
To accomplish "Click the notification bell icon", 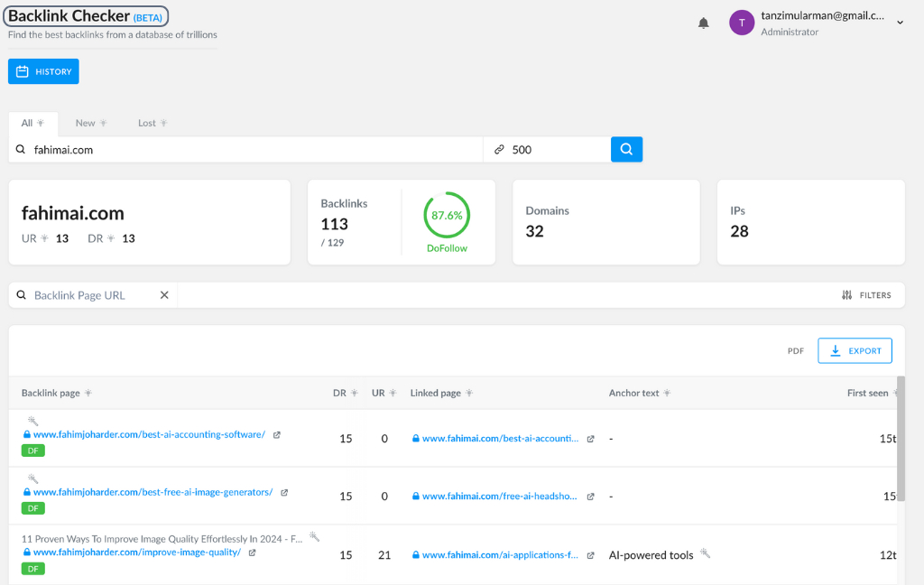I will point(704,23).
